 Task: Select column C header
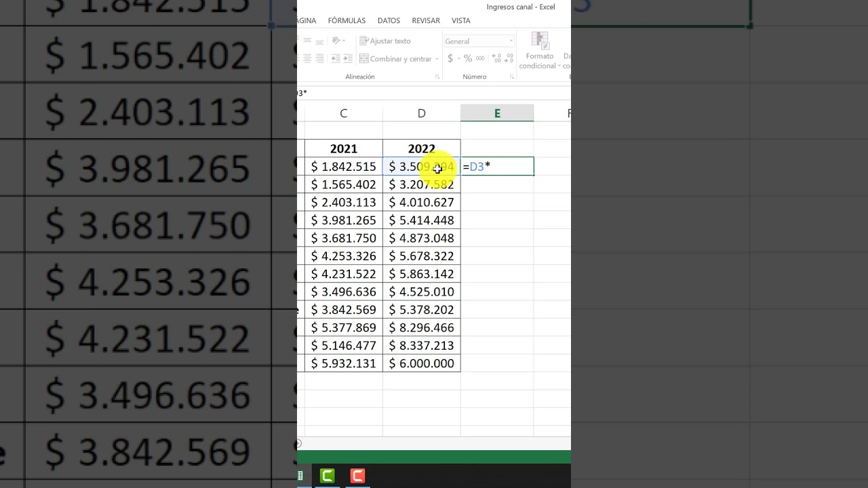344,113
